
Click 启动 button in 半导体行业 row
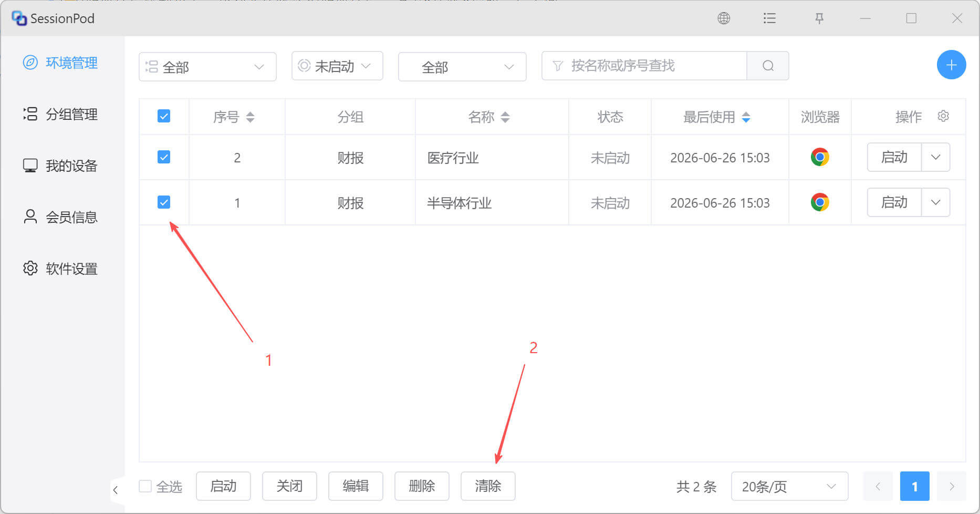(894, 202)
